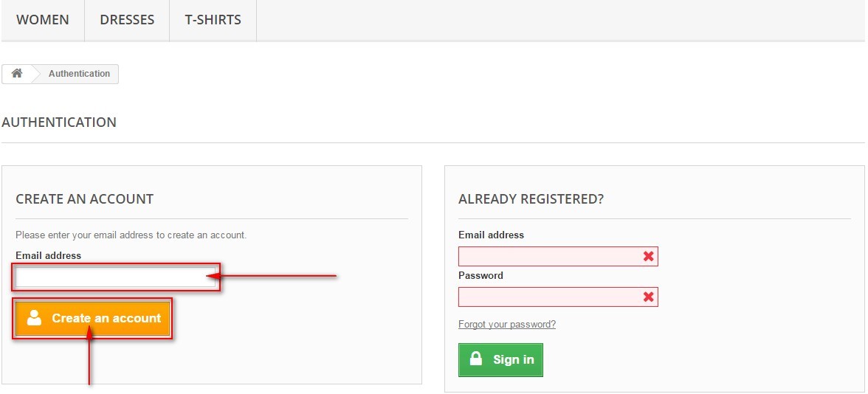Select the Authentication breadcrumb item

pos(79,74)
